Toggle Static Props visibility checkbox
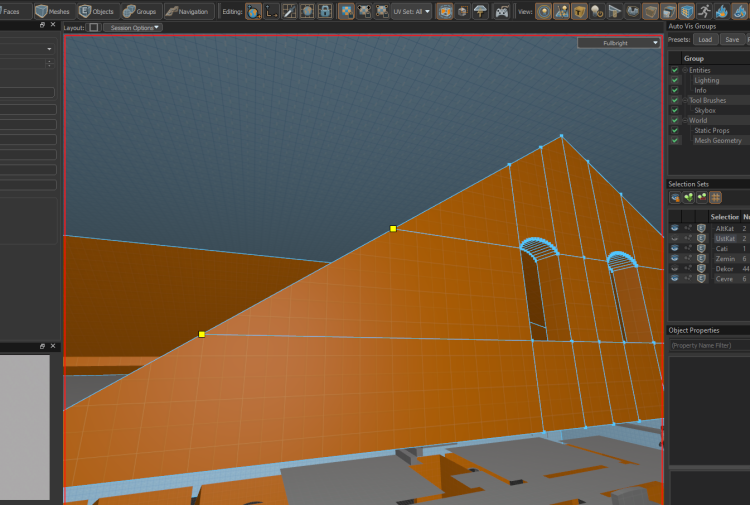 coord(675,130)
